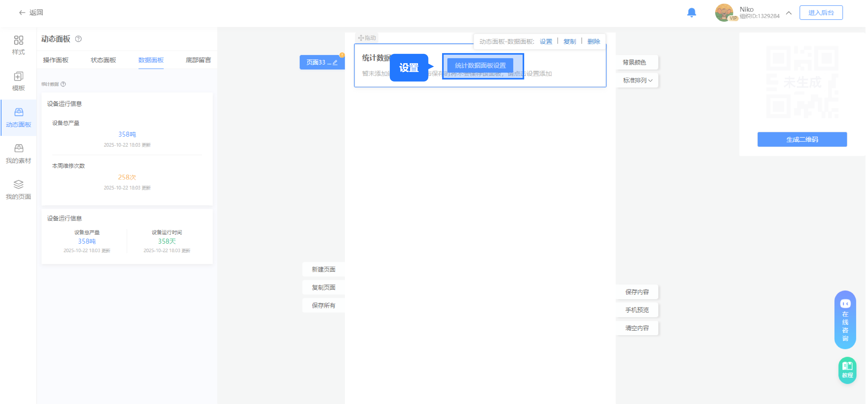The height and width of the screenshot is (404, 868).
Task: Click the 复制 link in panel toolbar
Action: pos(570,41)
